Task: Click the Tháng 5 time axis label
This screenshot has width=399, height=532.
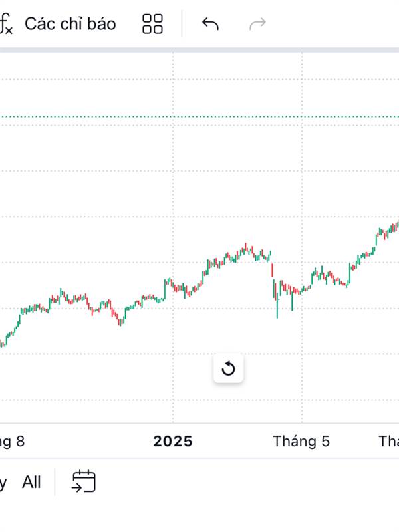Action: click(301, 441)
